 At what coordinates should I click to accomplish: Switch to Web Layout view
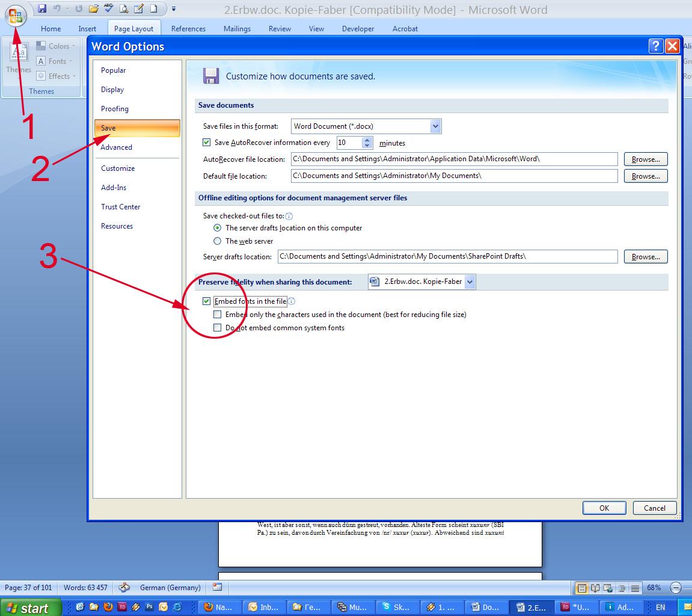(x=608, y=588)
